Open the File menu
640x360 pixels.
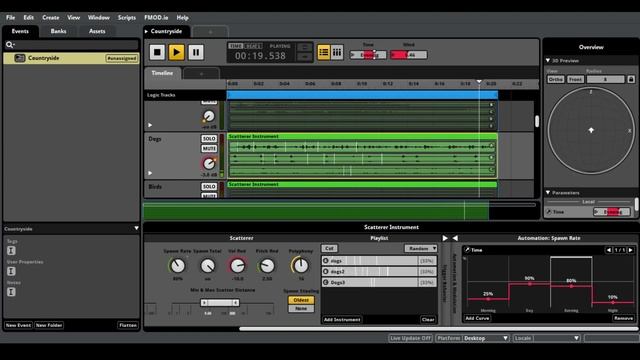point(11,18)
